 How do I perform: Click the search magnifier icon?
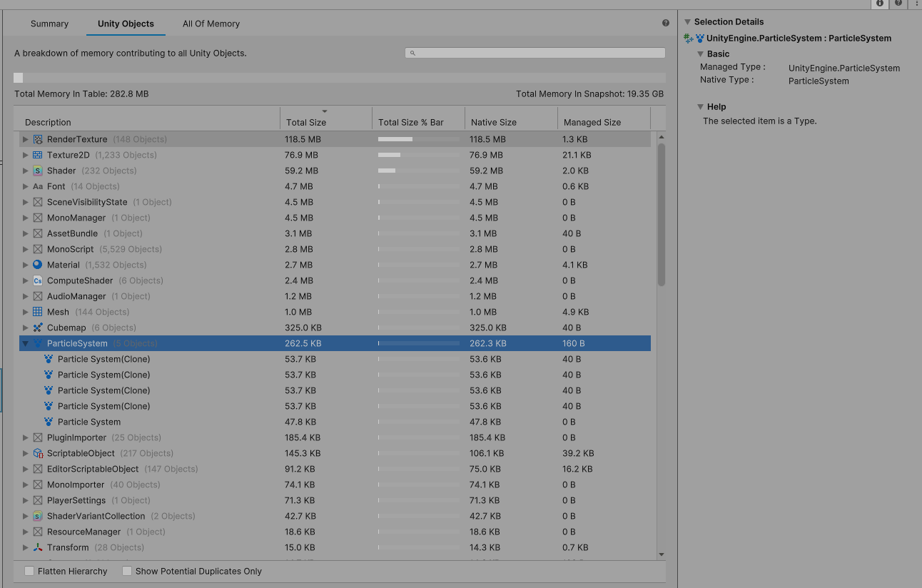point(413,53)
